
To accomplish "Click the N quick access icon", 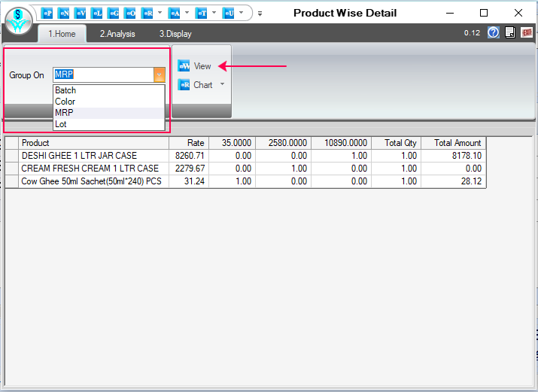I will coord(63,14).
